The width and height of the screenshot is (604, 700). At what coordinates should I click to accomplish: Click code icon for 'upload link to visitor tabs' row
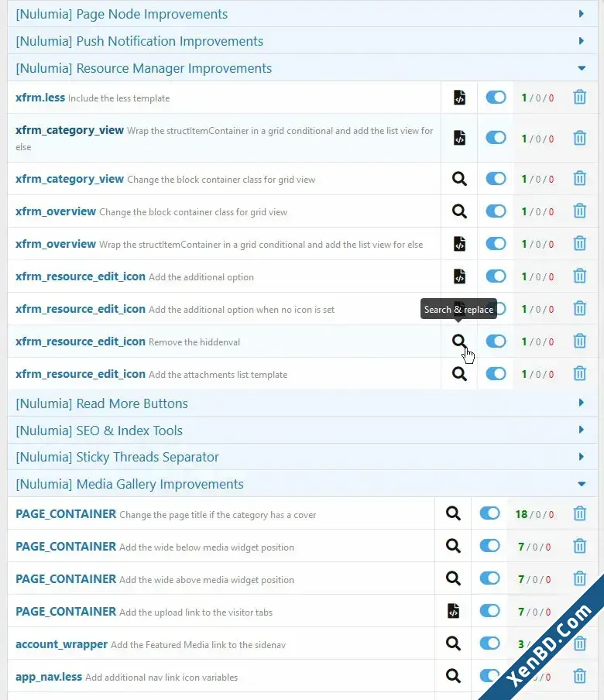point(453,611)
